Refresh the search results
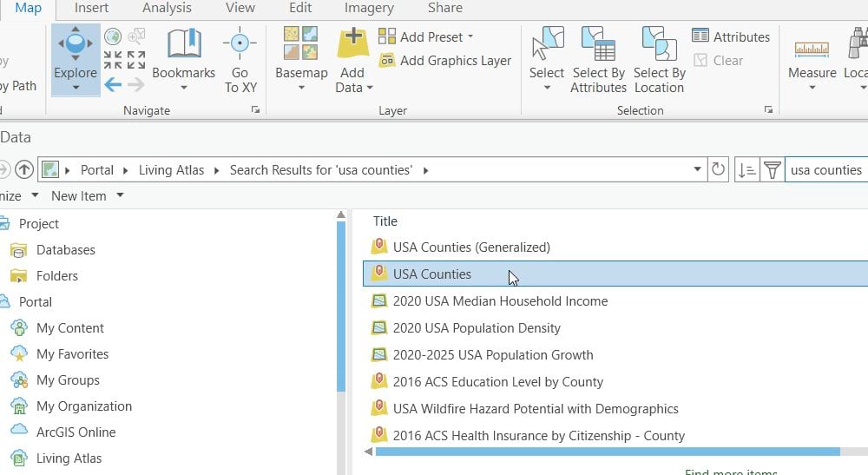Image resolution: width=868 pixels, height=475 pixels. [x=718, y=169]
